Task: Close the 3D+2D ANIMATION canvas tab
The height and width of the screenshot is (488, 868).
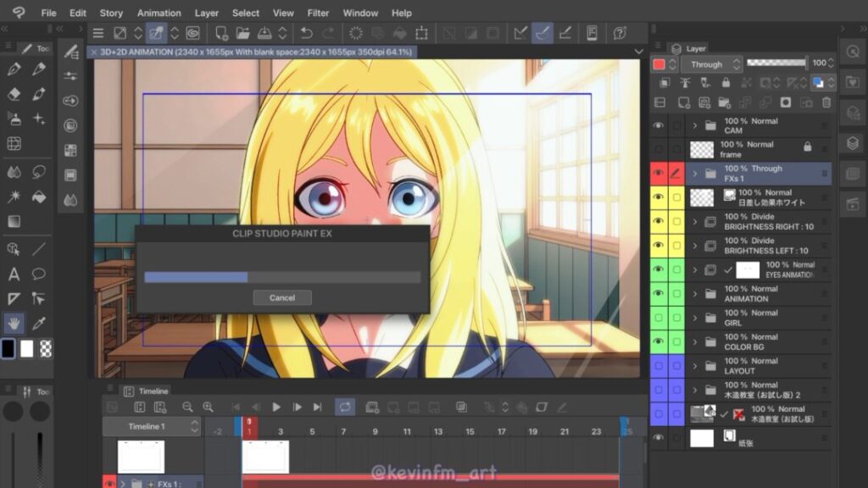Action: click(93, 52)
